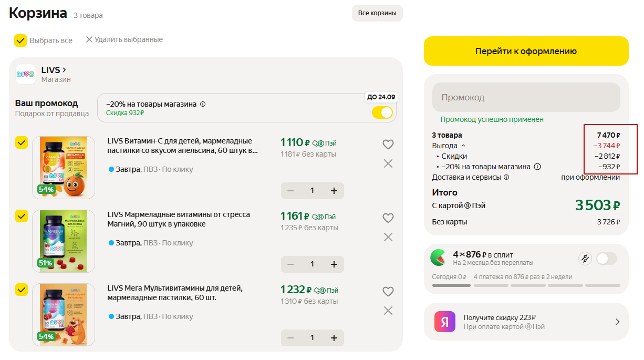The height and width of the screenshot is (360, 644).
Task: Open info icon beside Доставка и сервисы
Action: pyautogui.click(x=506, y=177)
